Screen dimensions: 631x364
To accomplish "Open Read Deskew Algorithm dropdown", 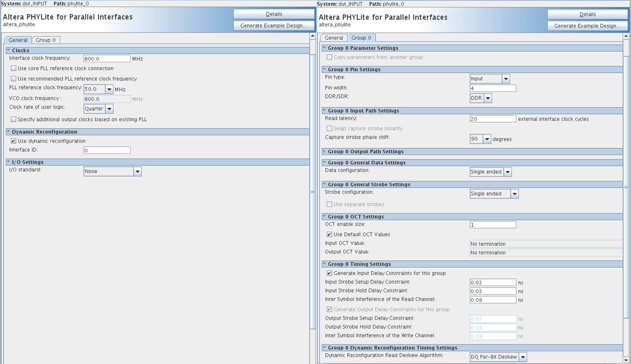I will coord(522,357).
